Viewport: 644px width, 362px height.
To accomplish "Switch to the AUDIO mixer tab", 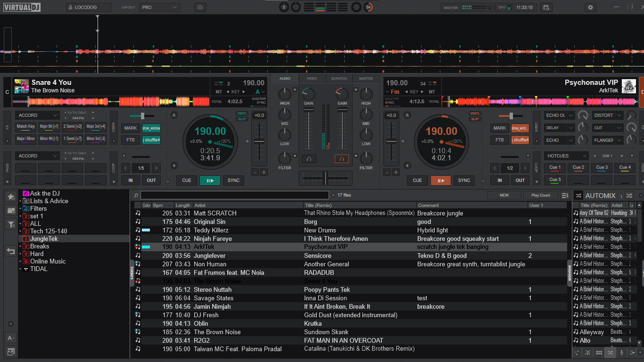I will tap(285, 79).
